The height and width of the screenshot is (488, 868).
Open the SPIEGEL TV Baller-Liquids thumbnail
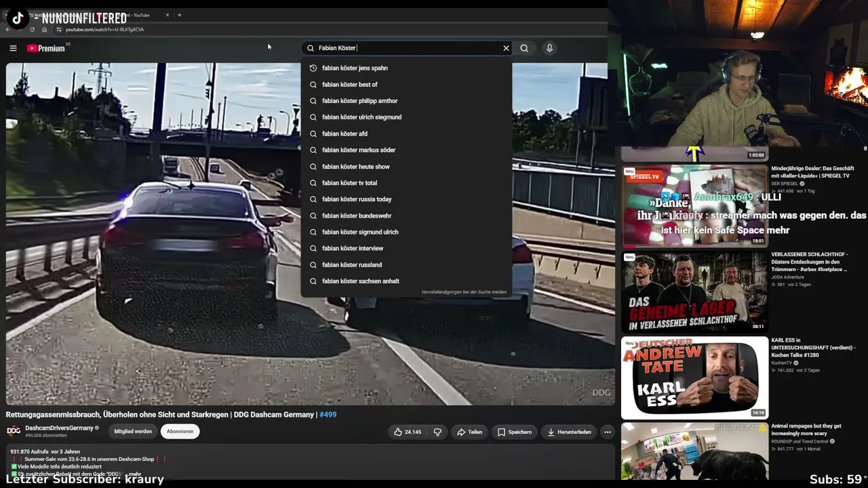coord(695,206)
